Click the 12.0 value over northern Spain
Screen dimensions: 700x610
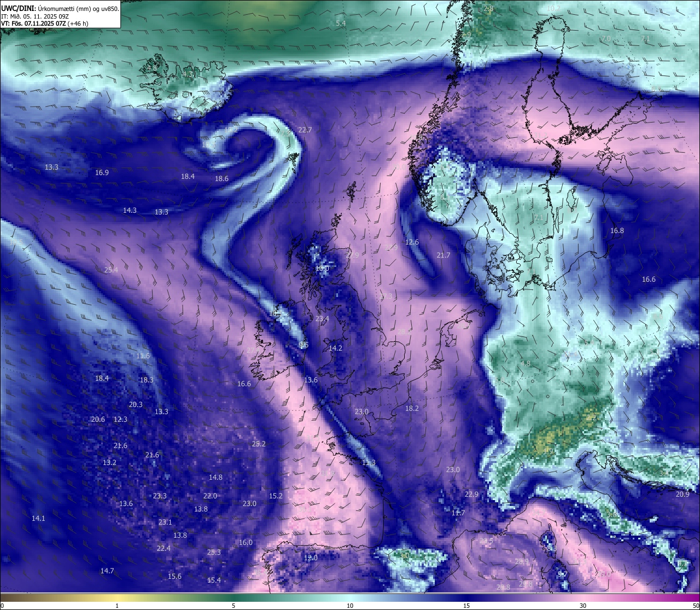311,557
